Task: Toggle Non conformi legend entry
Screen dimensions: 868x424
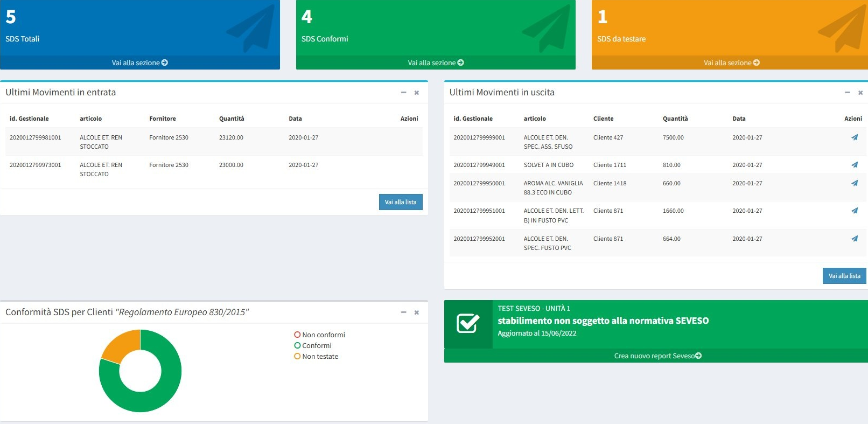Action: pyautogui.click(x=319, y=335)
